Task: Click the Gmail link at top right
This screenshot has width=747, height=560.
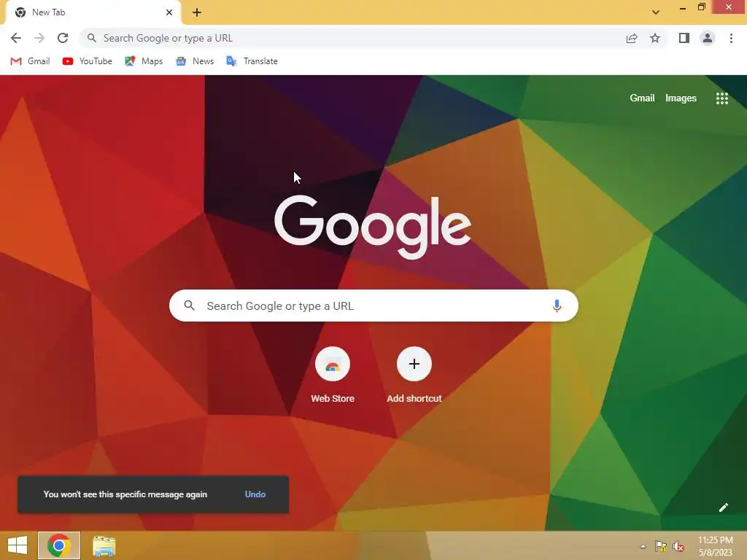Action: (642, 98)
